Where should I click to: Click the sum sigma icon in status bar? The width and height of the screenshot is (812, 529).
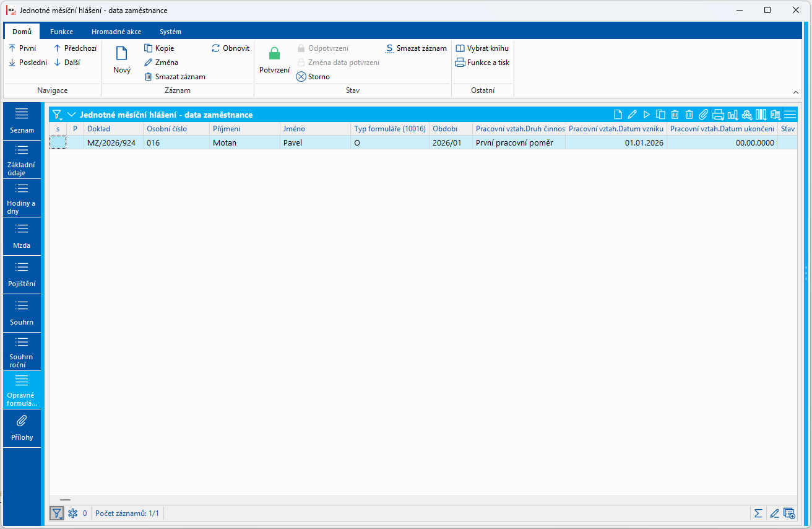pos(758,513)
